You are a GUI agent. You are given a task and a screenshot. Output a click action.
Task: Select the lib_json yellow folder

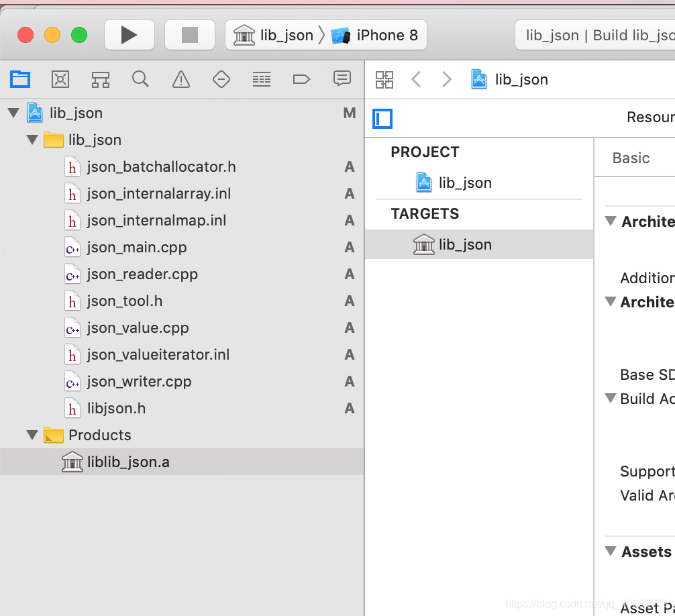pyautogui.click(x=182, y=140)
